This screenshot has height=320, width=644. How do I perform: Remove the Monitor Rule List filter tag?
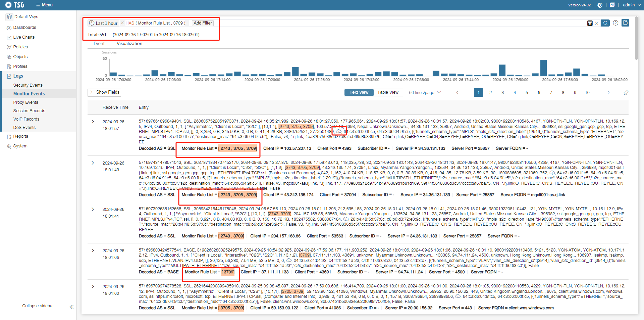(x=122, y=23)
